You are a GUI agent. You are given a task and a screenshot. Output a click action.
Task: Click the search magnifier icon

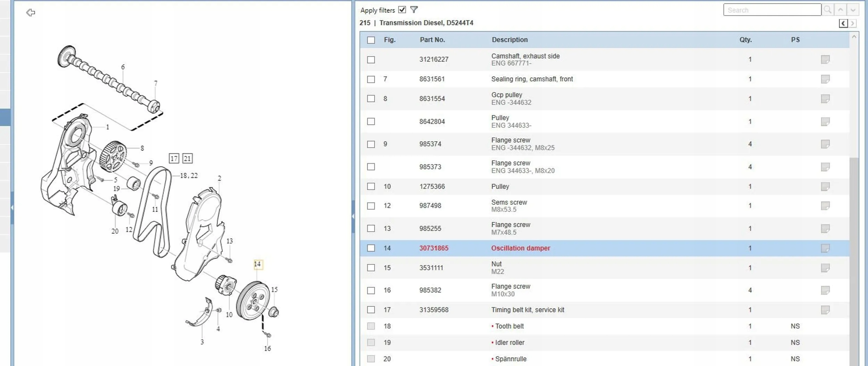click(828, 10)
